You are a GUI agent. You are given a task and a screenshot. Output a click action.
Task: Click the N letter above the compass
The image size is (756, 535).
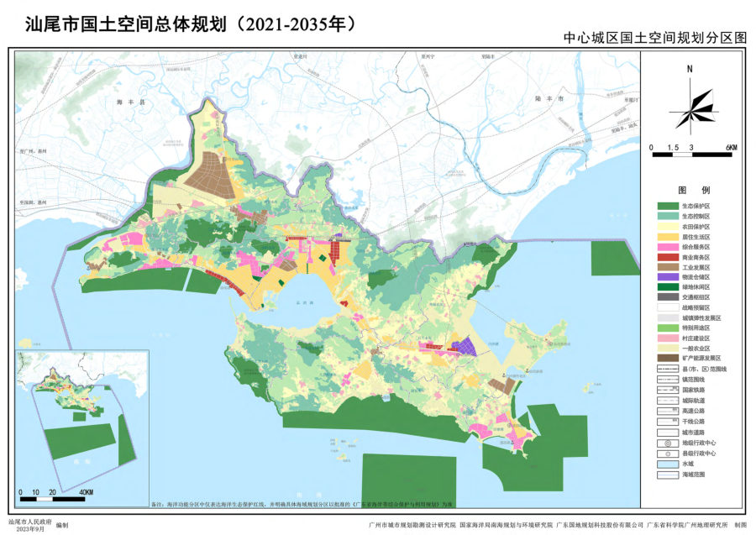pos(690,69)
